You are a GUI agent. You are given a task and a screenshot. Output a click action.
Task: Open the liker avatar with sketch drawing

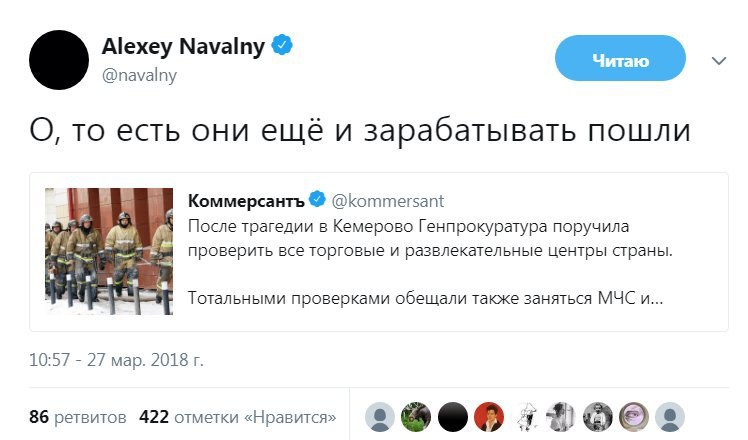525,417
